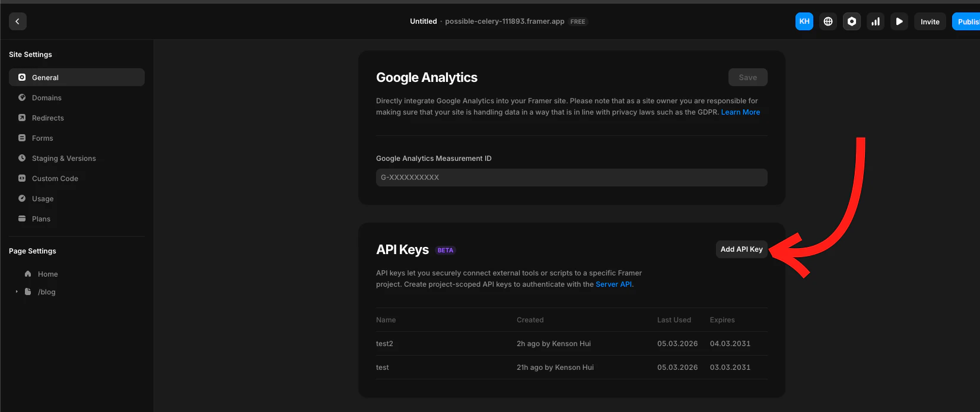The width and height of the screenshot is (980, 412).
Task: Click expiry date 03.03.2031
Action: click(730, 367)
